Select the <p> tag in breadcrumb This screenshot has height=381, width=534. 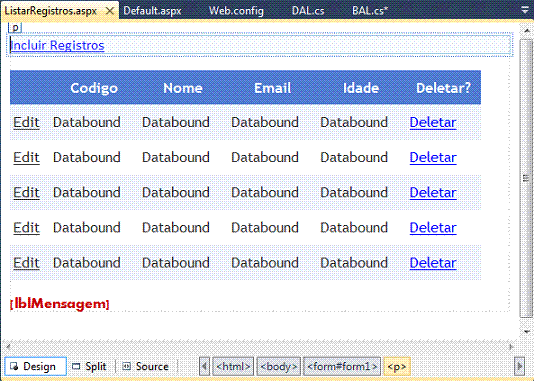click(397, 366)
